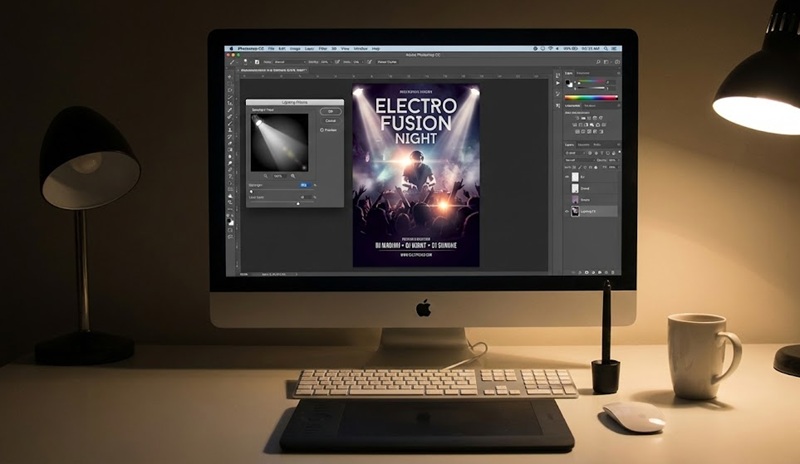The image size is (800, 464).
Task: Switch to the Styles tab
Action: [x=590, y=106]
